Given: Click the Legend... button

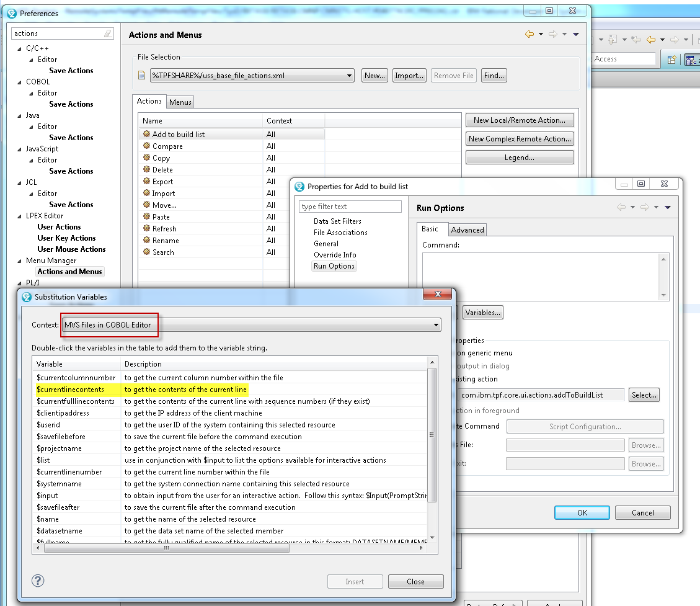Looking at the screenshot, I should 519,158.
